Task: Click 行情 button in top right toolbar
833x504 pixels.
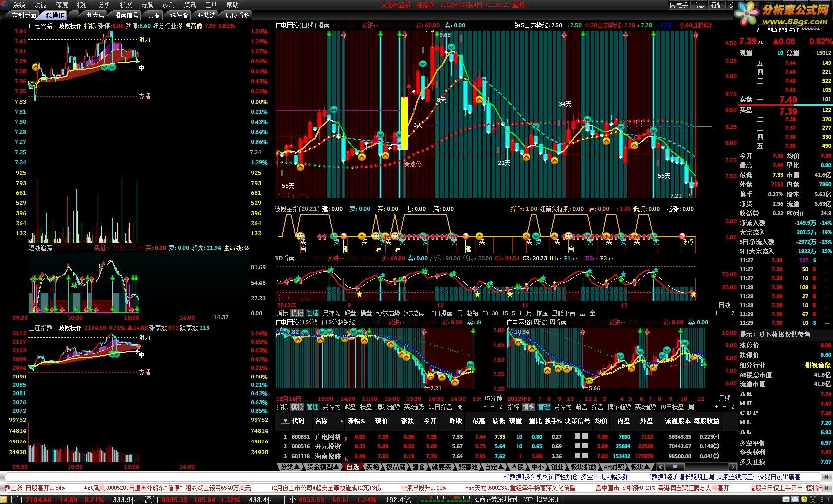Action: [717, 5]
